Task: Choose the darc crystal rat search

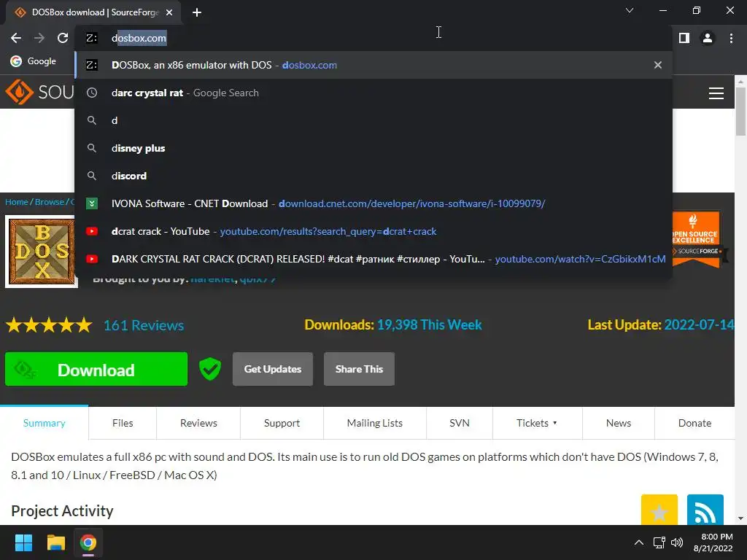Action: click(x=373, y=93)
